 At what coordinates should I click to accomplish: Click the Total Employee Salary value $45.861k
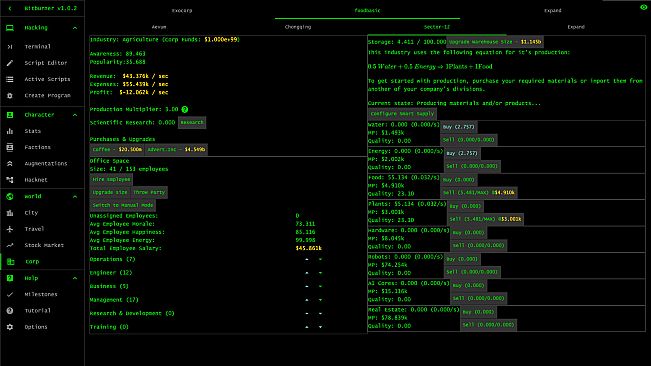tap(308, 248)
